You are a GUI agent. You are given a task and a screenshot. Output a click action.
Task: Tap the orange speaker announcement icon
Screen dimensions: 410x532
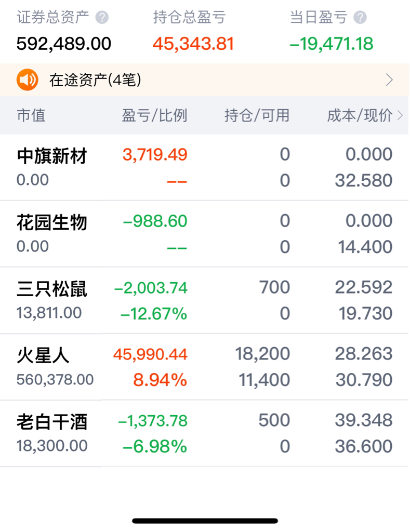coord(28,79)
